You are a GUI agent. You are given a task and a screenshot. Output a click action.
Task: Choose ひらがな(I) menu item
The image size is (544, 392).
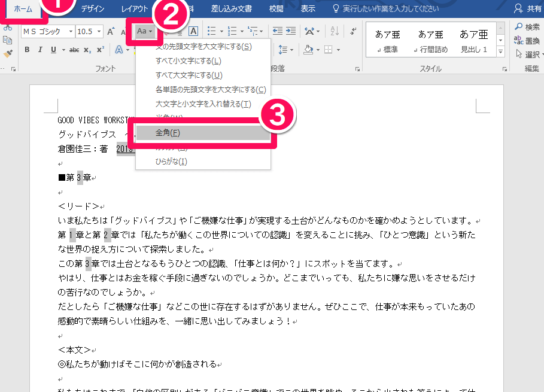click(x=203, y=162)
